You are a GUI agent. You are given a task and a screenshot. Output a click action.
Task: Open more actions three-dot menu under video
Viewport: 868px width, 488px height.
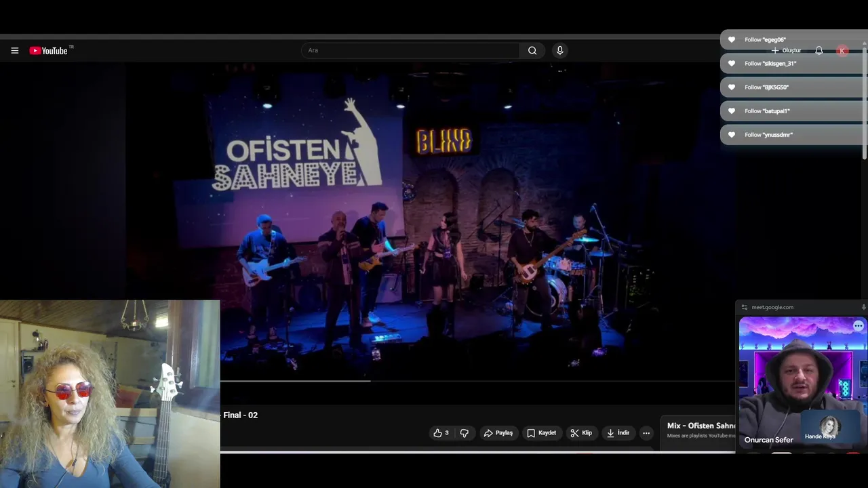coord(646,432)
